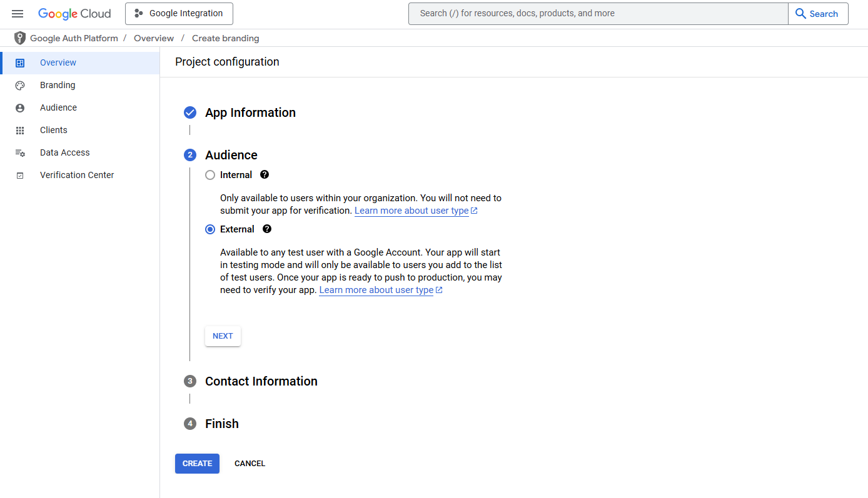Open help tooltip next to External
The image size is (868, 498).
click(267, 229)
